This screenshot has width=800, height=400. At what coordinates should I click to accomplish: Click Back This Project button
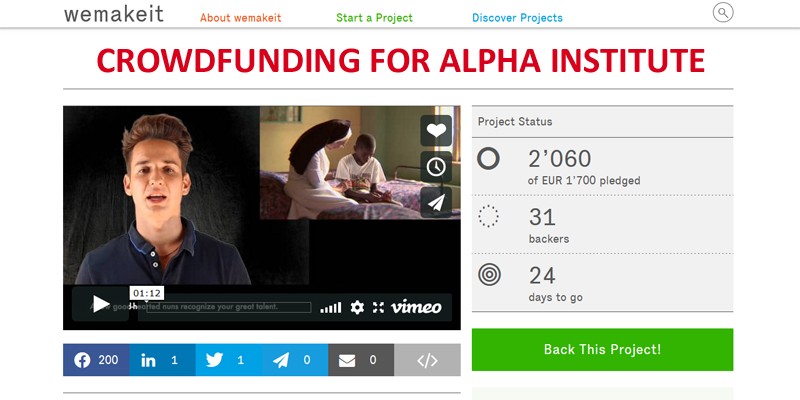pyautogui.click(x=602, y=349)
